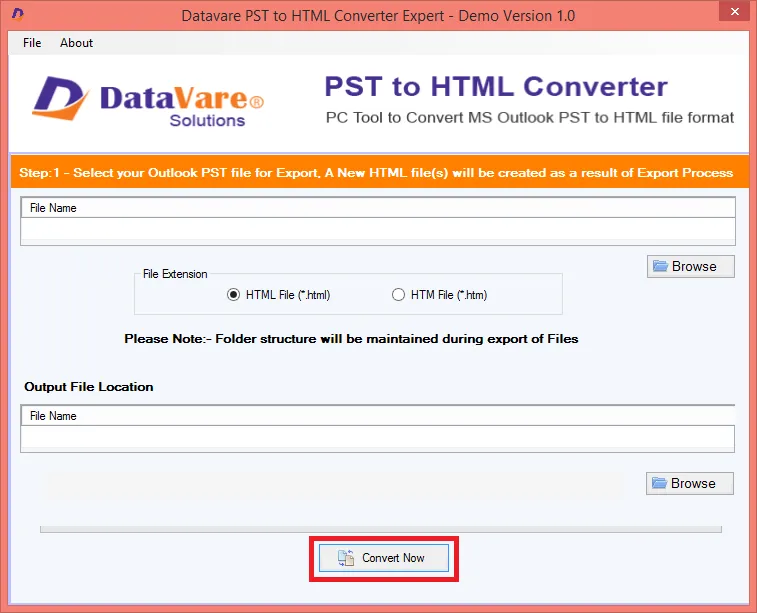Screen dimensions: 757x613
Task: Click the conversion progress bar
Action: point(380,529)
